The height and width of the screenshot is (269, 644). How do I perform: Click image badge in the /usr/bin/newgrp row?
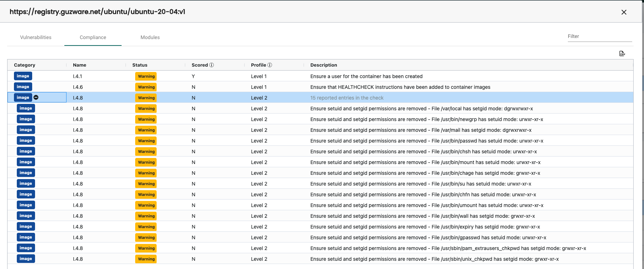coord(26,119)
